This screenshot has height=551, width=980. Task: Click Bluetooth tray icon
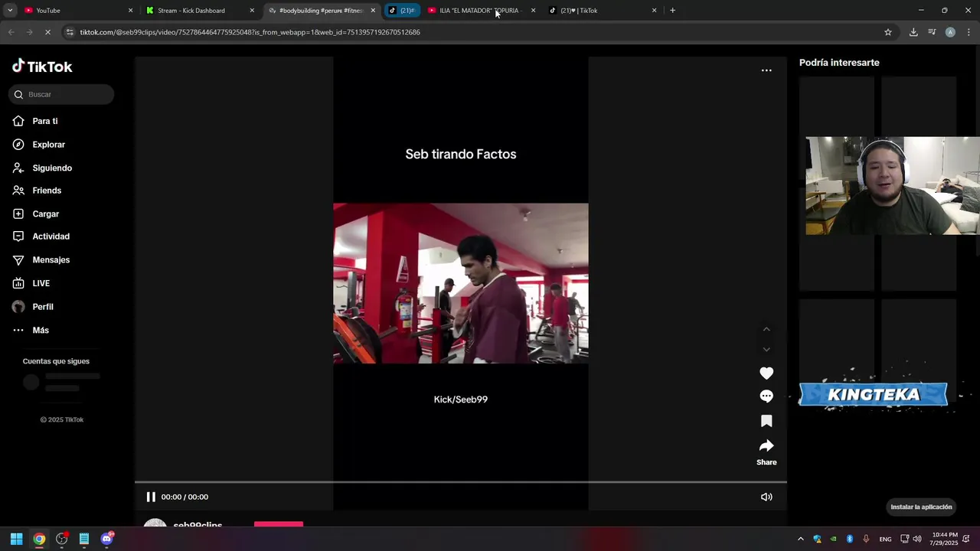pyautogui.click(x=850, y=539)
